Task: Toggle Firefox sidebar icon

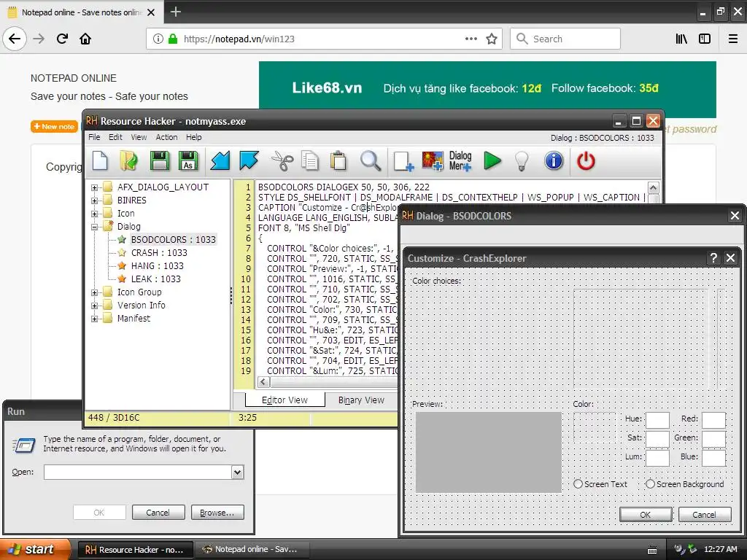Action: tap(705, 39)
